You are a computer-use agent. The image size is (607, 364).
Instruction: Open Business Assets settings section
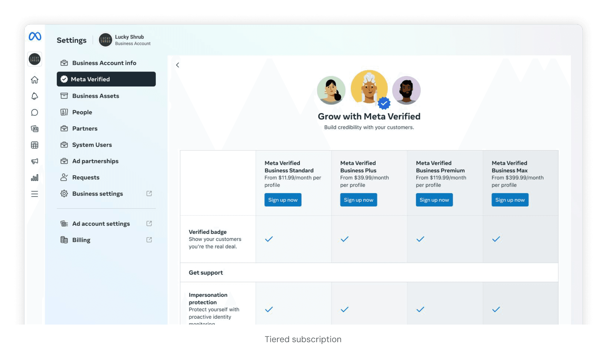[95, 96]
